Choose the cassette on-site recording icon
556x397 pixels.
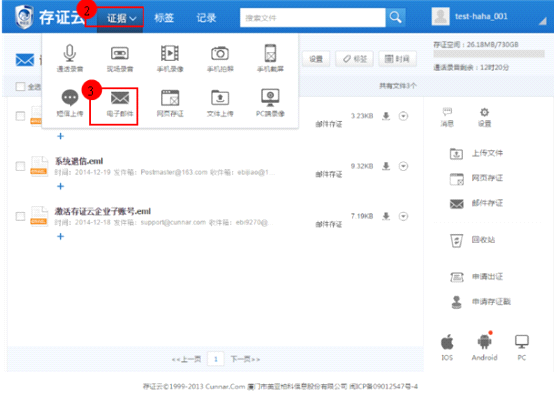pos(120,58)
